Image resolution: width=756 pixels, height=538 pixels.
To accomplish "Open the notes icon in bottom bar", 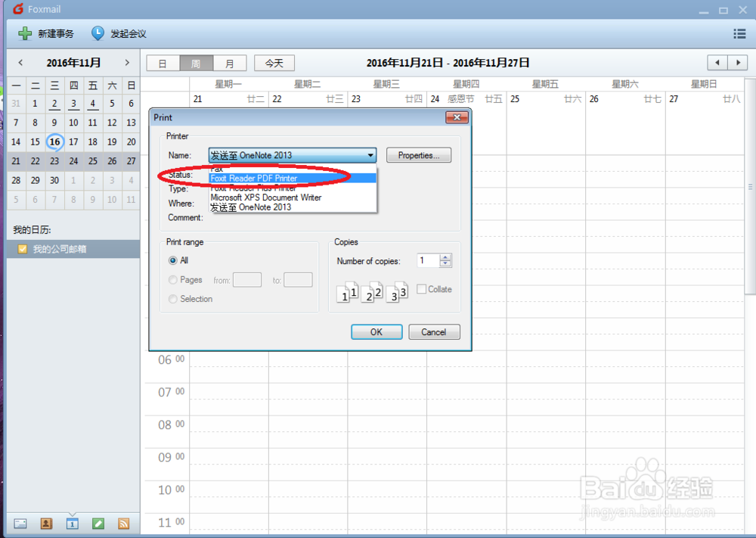I will [x=98, y=524].
